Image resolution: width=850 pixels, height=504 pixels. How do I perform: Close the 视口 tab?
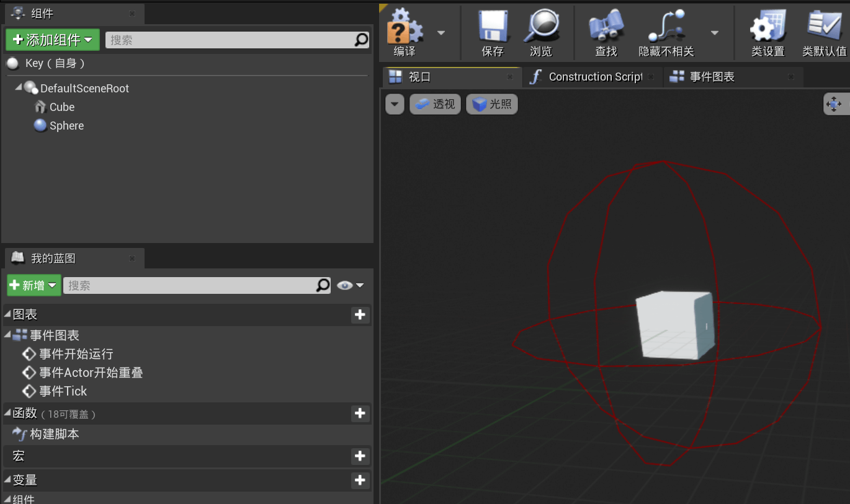tap(510, 77)
